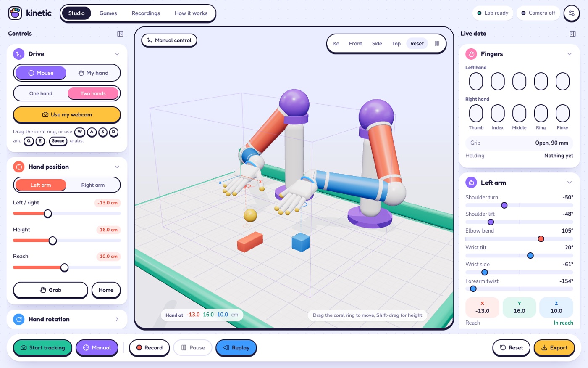
Task: Start recording with Record button
Action: coord(149,348)
